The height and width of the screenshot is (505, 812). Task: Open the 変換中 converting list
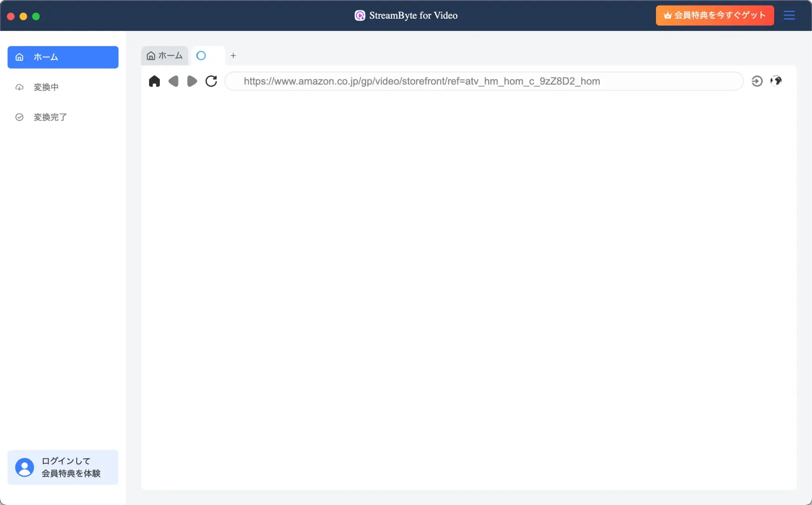point(63,87)
